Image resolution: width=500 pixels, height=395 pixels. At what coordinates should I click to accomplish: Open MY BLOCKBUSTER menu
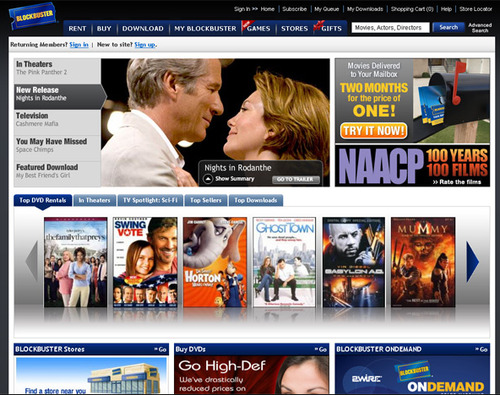pyautogui.click(x=205, y=29)
